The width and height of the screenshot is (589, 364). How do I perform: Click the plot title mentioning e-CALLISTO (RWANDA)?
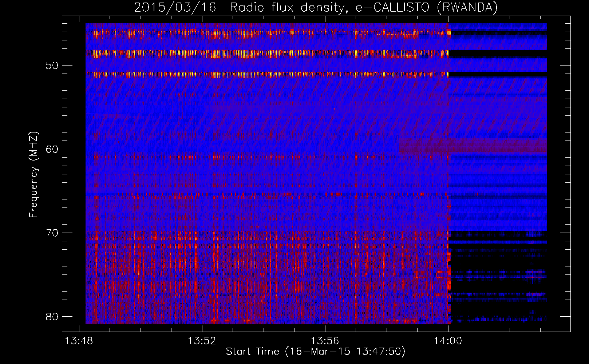click(x=316, y=7)
